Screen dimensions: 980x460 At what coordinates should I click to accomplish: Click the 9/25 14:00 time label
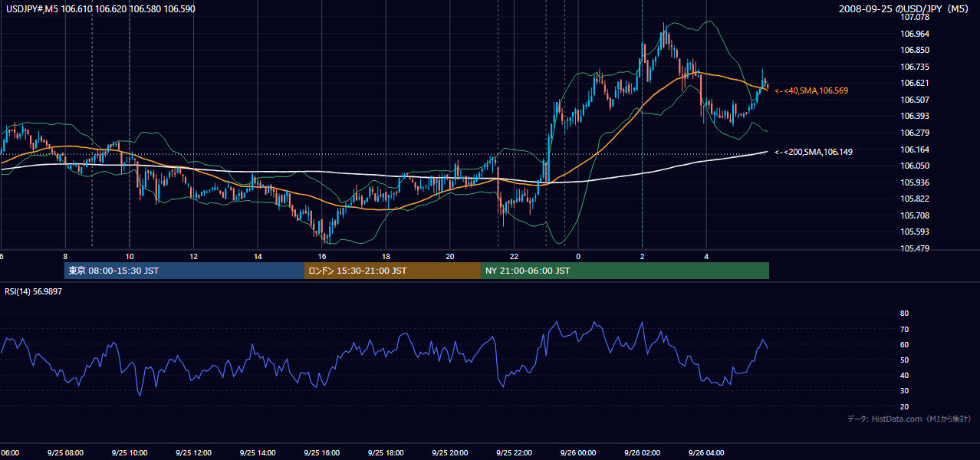(257, 453)
